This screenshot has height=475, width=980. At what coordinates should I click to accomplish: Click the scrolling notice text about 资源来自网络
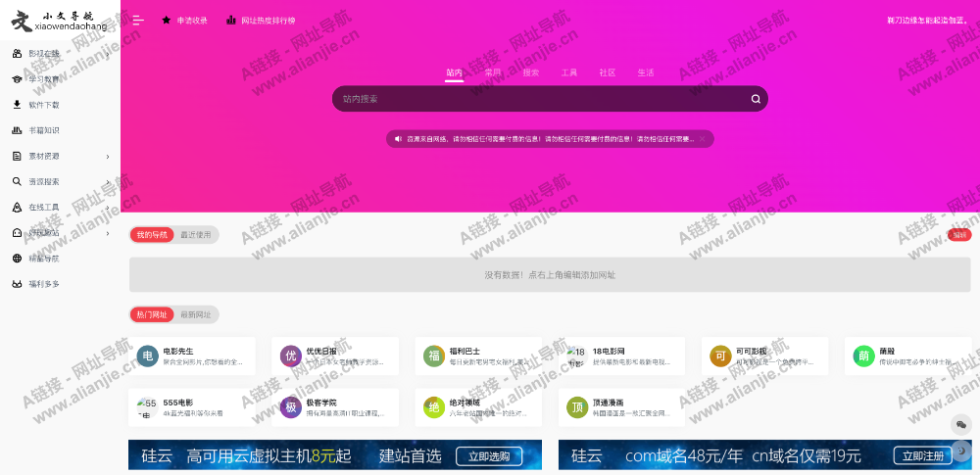pyautogui.click(x=550, y=139)
